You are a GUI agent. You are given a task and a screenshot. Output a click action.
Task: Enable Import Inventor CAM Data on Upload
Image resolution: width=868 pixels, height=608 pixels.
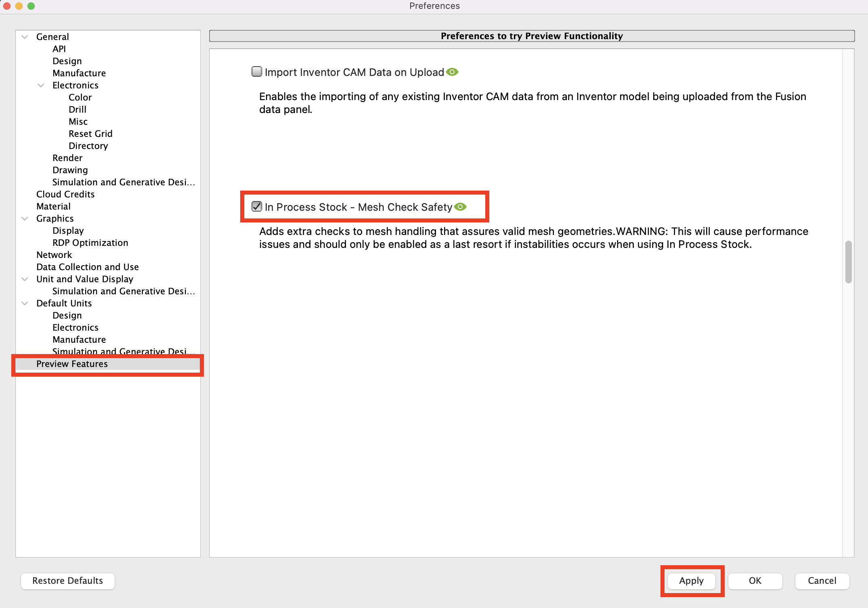(x=256, y=72)
